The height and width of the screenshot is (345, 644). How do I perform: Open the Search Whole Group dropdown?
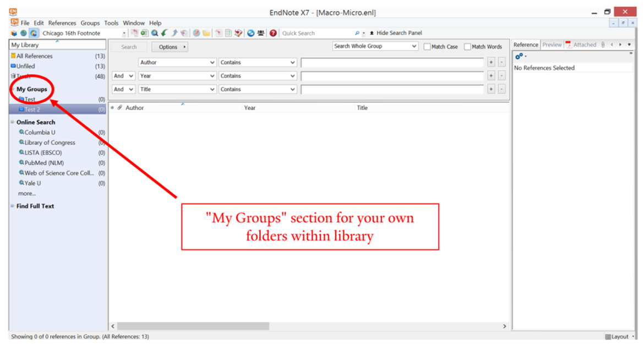(x=375, y=46)
